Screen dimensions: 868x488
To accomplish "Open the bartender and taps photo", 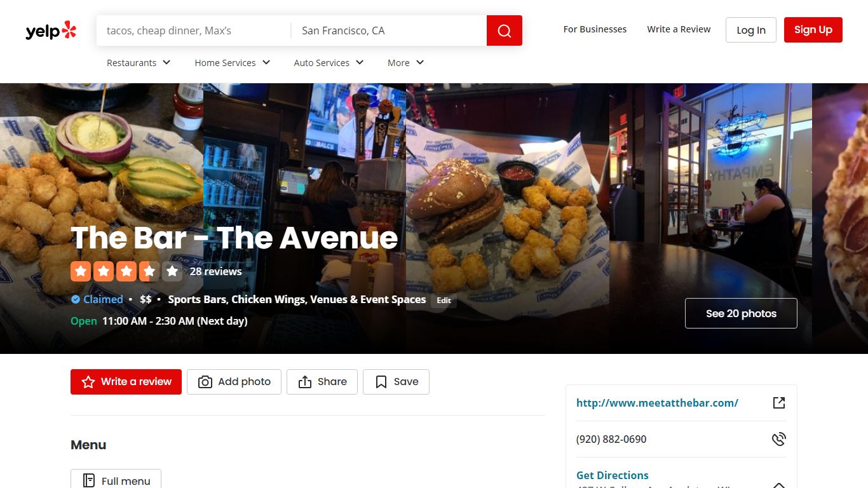I will tap(304, 218).
